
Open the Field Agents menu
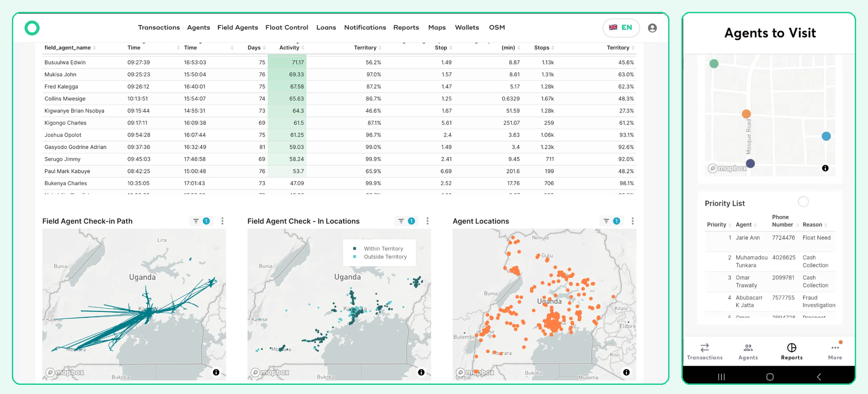click(x=237, y=27)
